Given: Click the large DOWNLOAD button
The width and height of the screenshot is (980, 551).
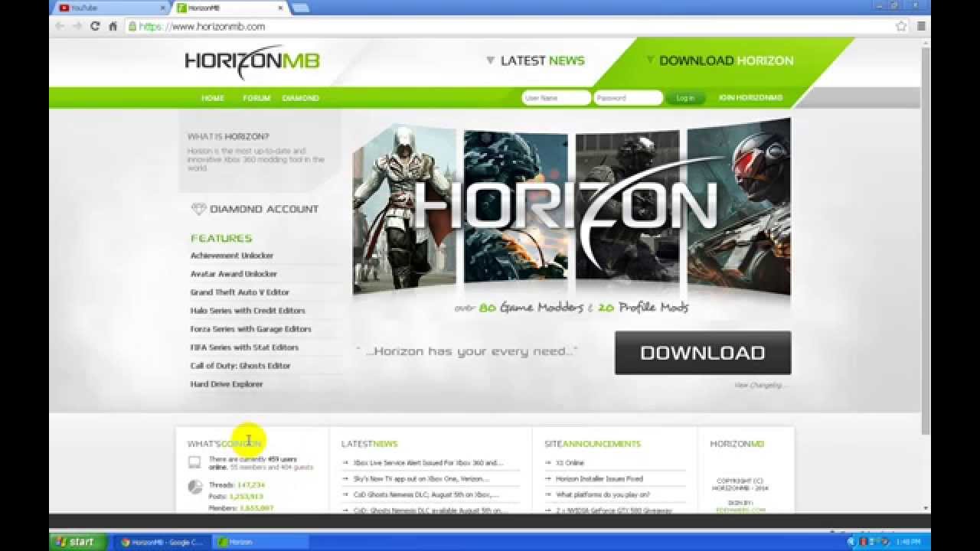Looking at the screenshot, I should 703,353.
